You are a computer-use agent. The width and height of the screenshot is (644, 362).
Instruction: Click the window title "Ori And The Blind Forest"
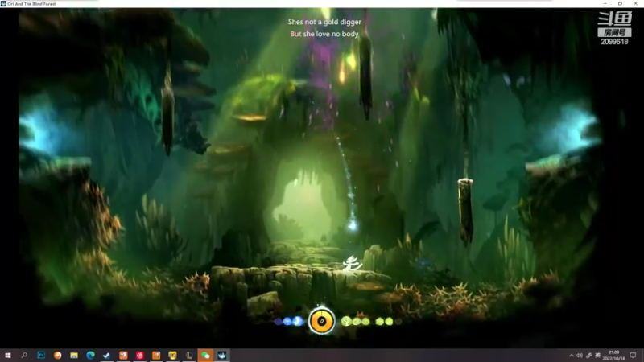pos(31,4)
